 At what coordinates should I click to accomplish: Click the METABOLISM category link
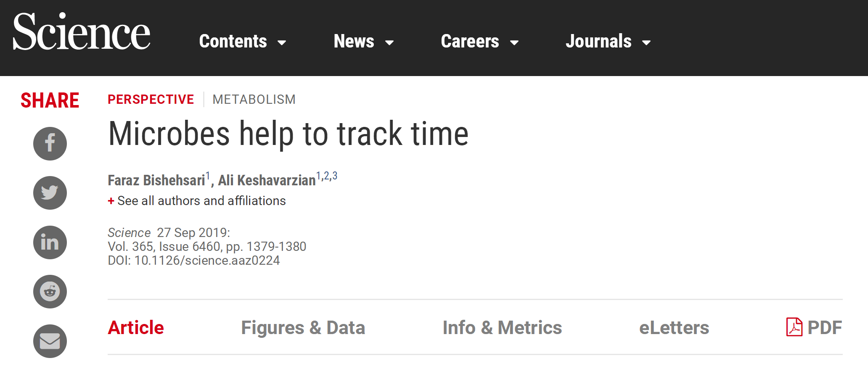point(254,100)
